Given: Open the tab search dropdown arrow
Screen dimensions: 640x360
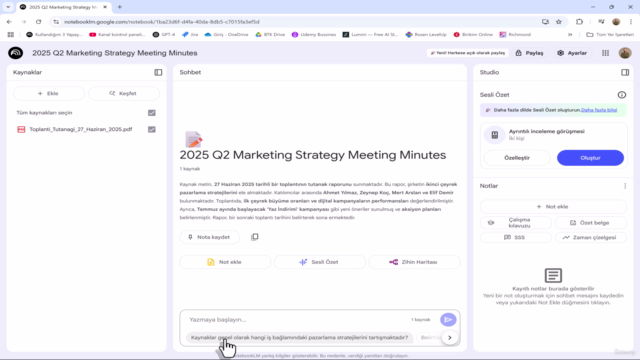Looking at the screenshot, I should click(8, 7).
